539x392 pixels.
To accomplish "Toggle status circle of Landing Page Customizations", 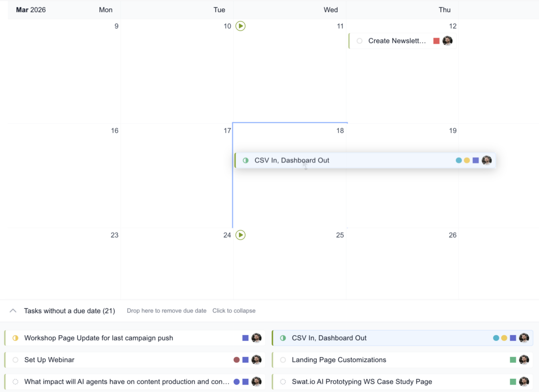I will [283, 360].
